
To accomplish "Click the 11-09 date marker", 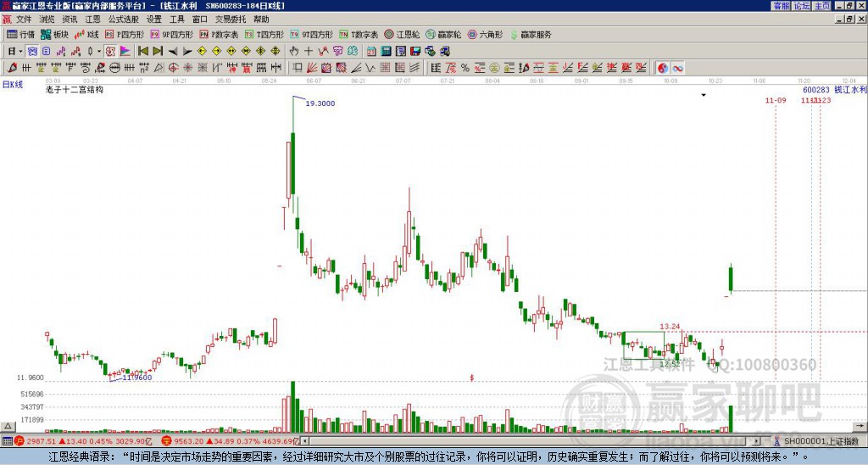I will point(776,100).
